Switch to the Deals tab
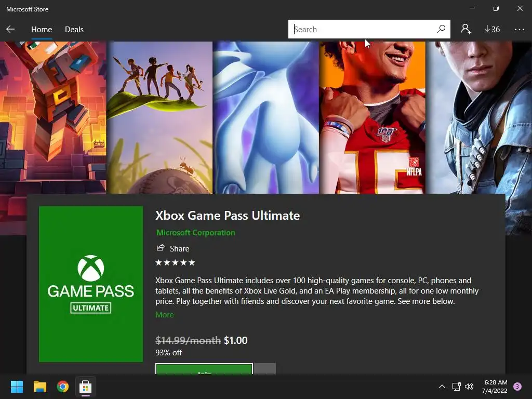This screenshot has width=532, height=399. point(74,30)
